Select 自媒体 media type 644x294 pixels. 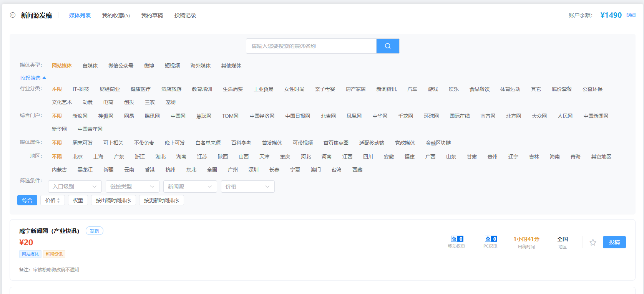click(x=90, y=66)
